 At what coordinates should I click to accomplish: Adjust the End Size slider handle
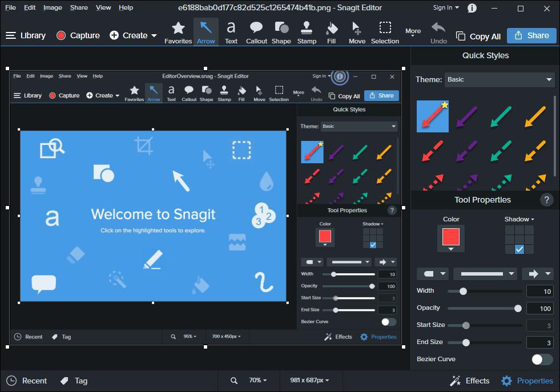[x=466, y=343]
